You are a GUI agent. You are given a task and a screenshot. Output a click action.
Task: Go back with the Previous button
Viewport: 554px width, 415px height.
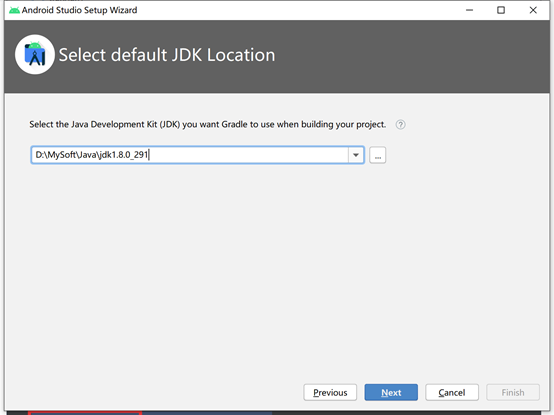click(x=330, y=392)
